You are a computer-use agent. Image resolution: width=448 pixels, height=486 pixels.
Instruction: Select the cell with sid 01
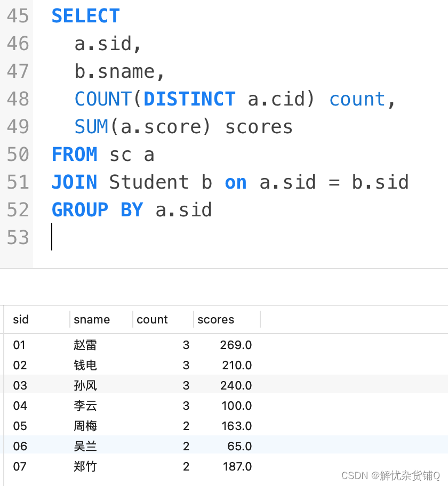[x=19, y=345]
